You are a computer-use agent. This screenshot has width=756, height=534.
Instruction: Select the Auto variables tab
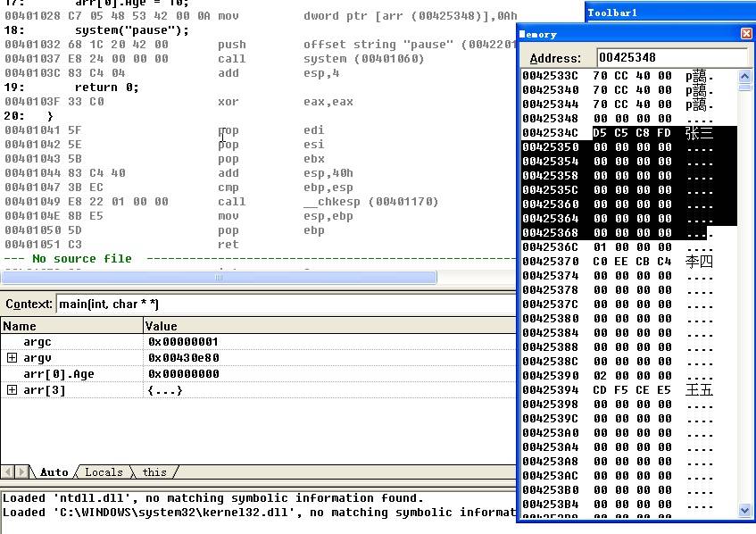tap(54, 472)
